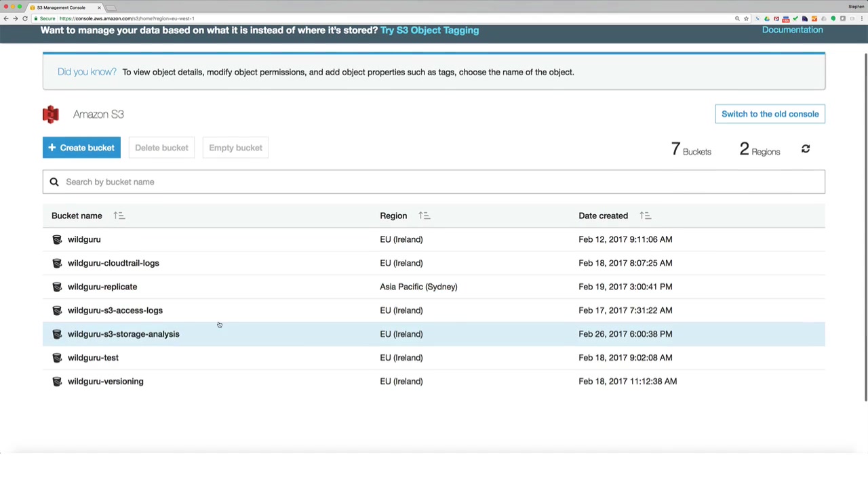Click the date Feb 12, 2017 9:11:06 AM
The height and width of the screenshot is (488, 868).
click(625, 239)
